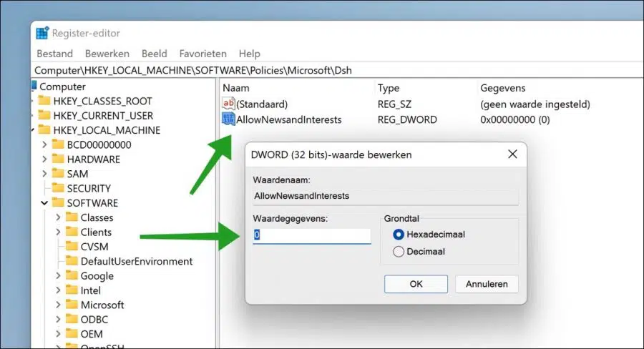Viewport: 644px width, 349px height.
Task: Click the HKEY_LOCAL_MACHINE folder icon
Action: coord(44,129)
